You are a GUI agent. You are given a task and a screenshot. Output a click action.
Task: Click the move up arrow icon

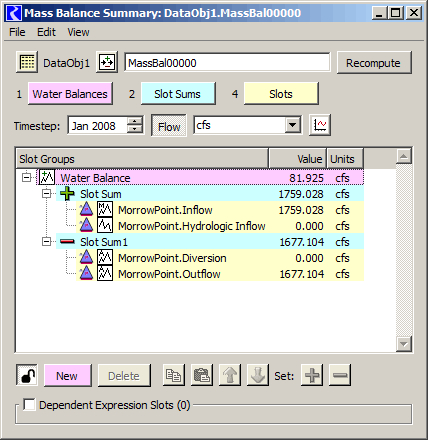[230, 375]
